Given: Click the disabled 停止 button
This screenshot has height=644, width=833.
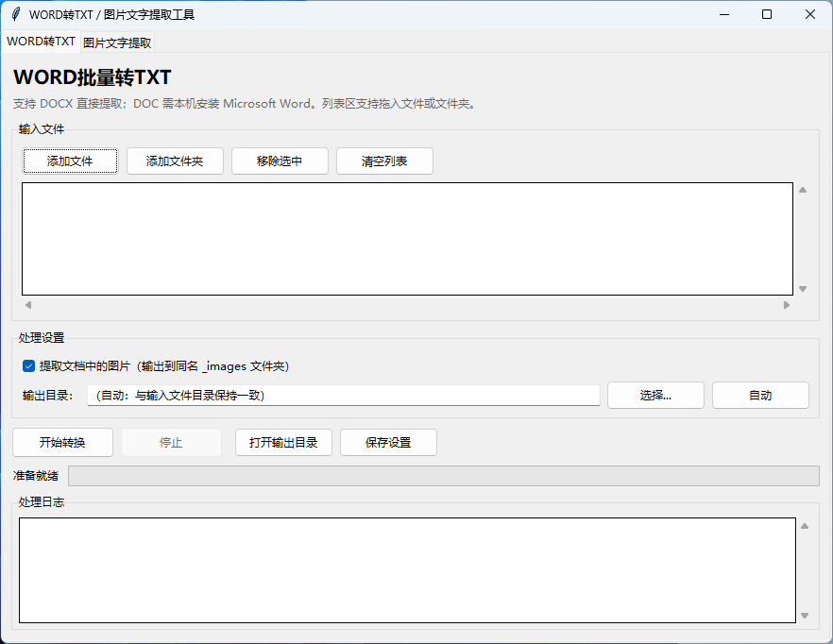Looking at the screenshot, I should click(171, 443).
